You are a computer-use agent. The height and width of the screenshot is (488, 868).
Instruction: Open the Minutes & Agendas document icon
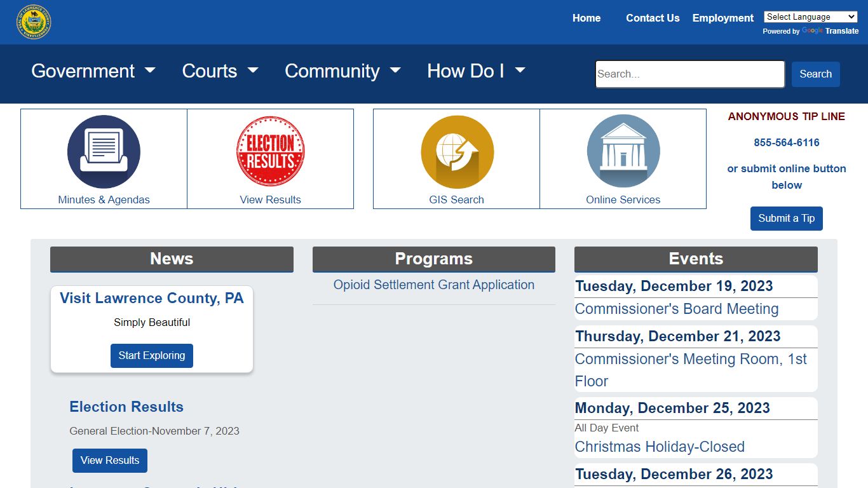tap(104, 152)
